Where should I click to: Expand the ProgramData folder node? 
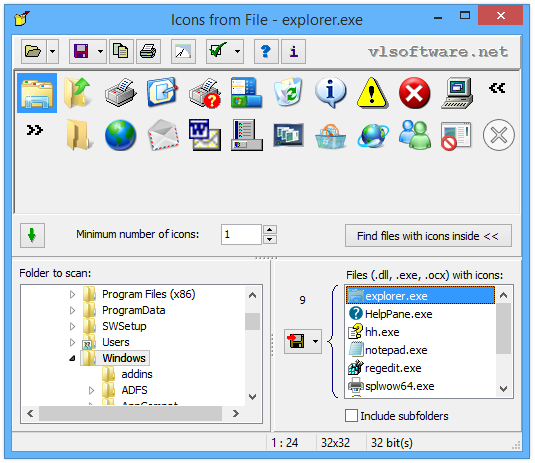(x=72, y=310)
